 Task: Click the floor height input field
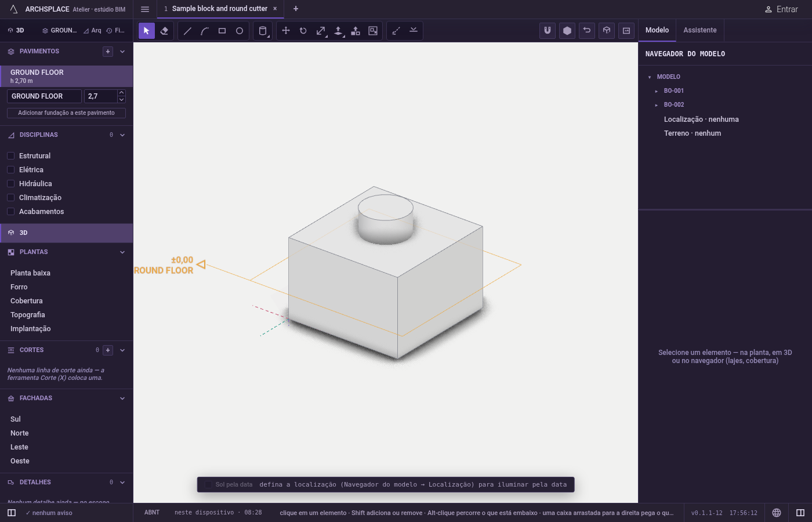click(100, 96)
